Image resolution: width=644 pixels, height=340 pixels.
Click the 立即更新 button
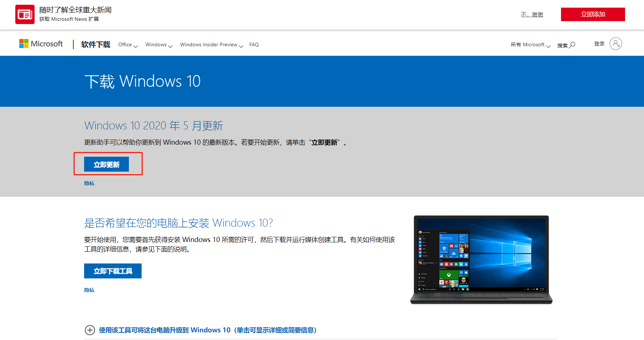[x=106, y=164]
